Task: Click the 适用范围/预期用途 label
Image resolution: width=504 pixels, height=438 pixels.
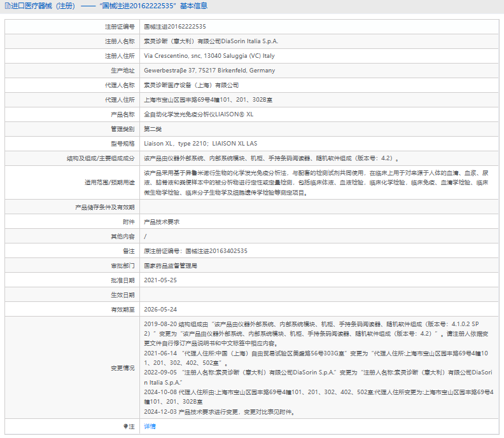Action: coord(109,182)
